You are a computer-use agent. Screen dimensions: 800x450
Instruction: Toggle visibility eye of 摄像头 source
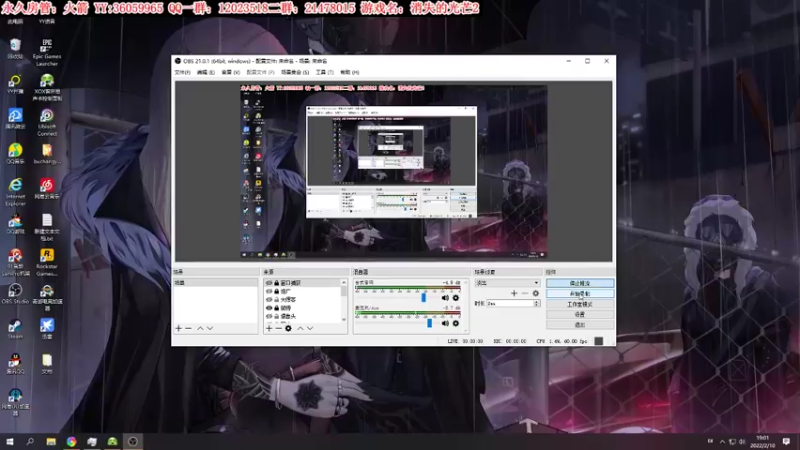[269, 316]
